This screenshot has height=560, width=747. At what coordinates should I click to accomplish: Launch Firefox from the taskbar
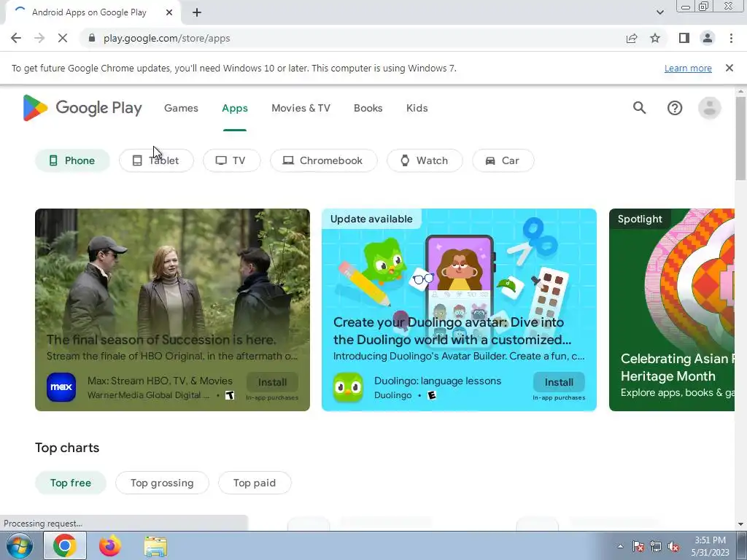[x=110, y=546]
